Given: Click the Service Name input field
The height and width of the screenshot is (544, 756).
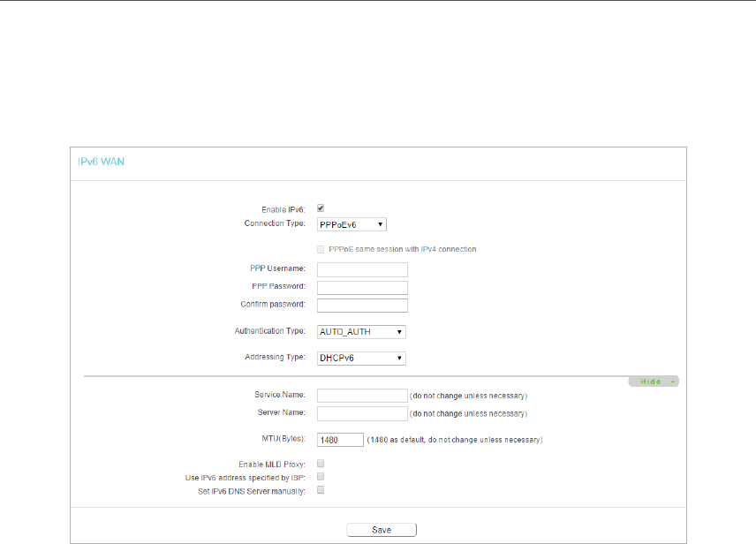Looking at the screenshot, I should click(x=362, y=396).
